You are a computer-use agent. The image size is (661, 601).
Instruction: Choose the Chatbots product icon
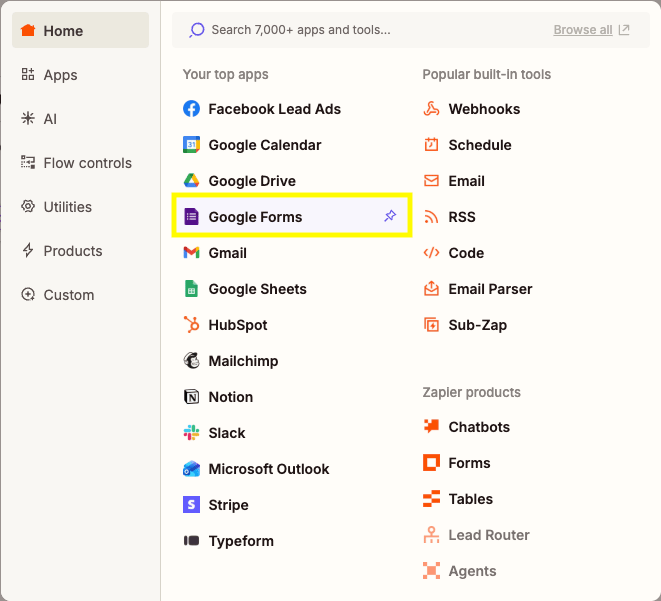click(x=431, y=427)
